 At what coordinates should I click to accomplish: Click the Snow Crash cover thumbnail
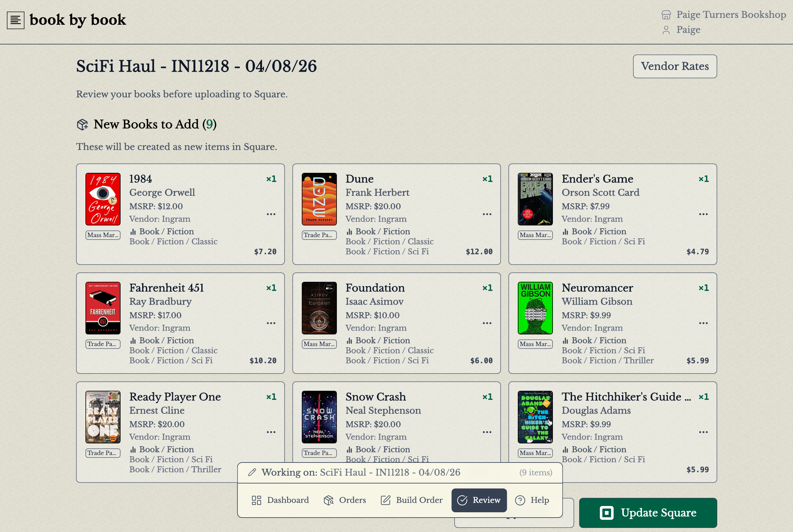(319, 417)
